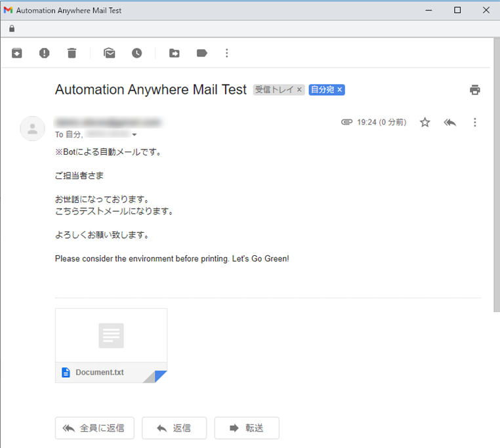Image resolution: width=500 pixels, height=448 pixels.
Task: Delete the email with trash icon
Action: pyautogui.click(x=72, y=53)
